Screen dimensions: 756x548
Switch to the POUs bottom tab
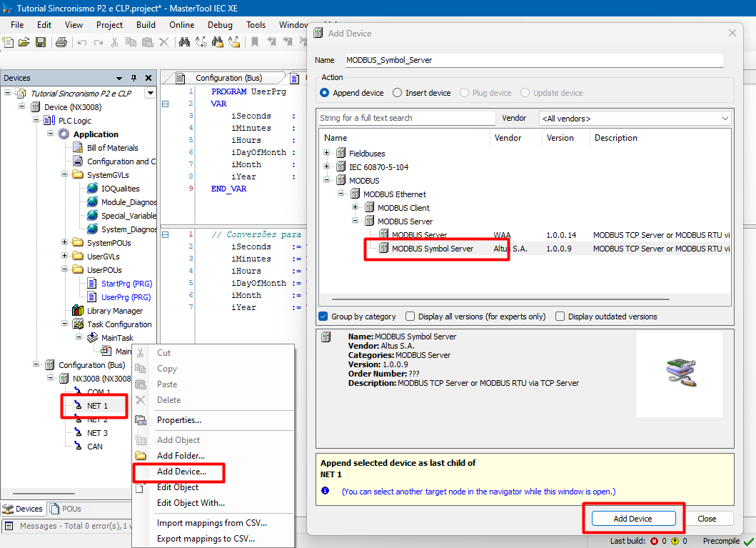66,509
